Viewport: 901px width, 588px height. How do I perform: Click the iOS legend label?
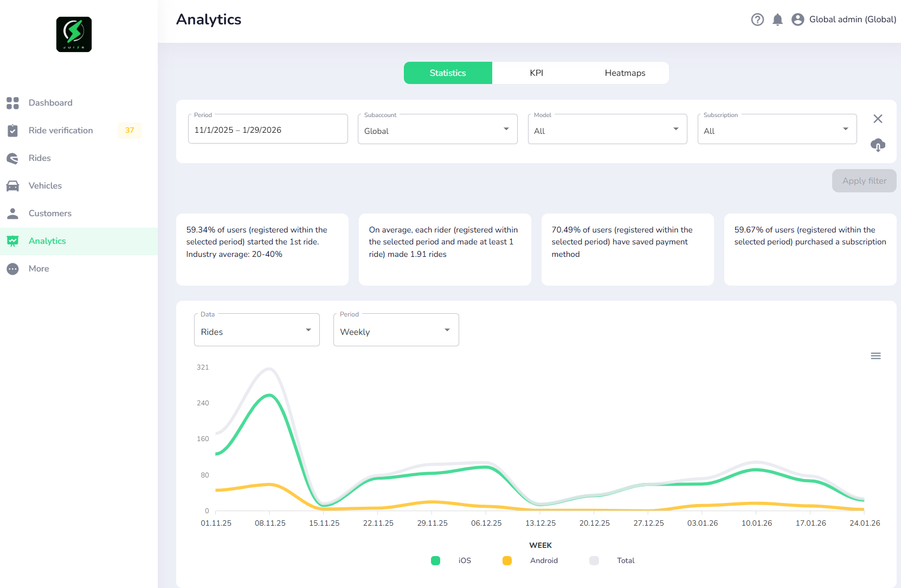click(x=465, y=561)
